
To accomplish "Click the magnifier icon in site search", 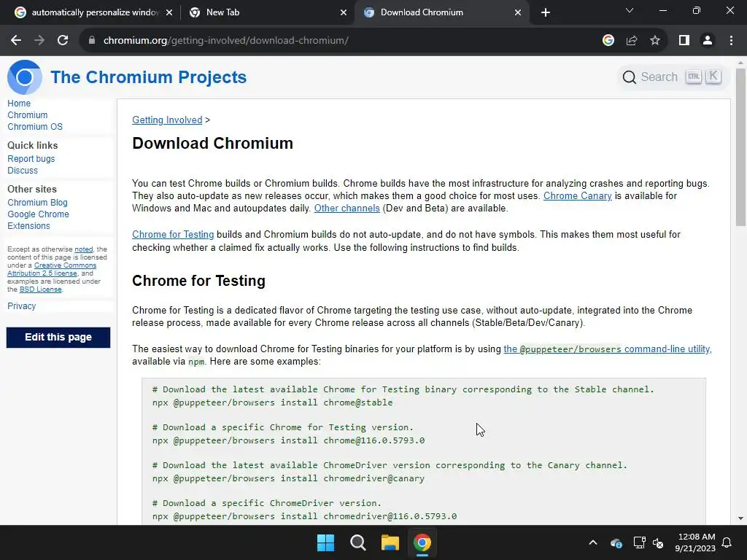I will 630,77.
